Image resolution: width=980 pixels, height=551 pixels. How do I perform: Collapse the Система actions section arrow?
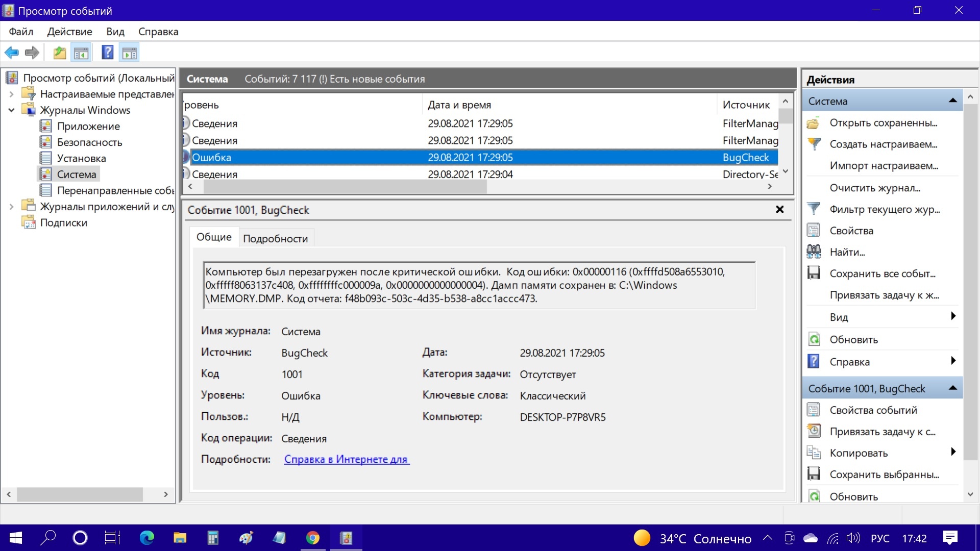[952, 101]
